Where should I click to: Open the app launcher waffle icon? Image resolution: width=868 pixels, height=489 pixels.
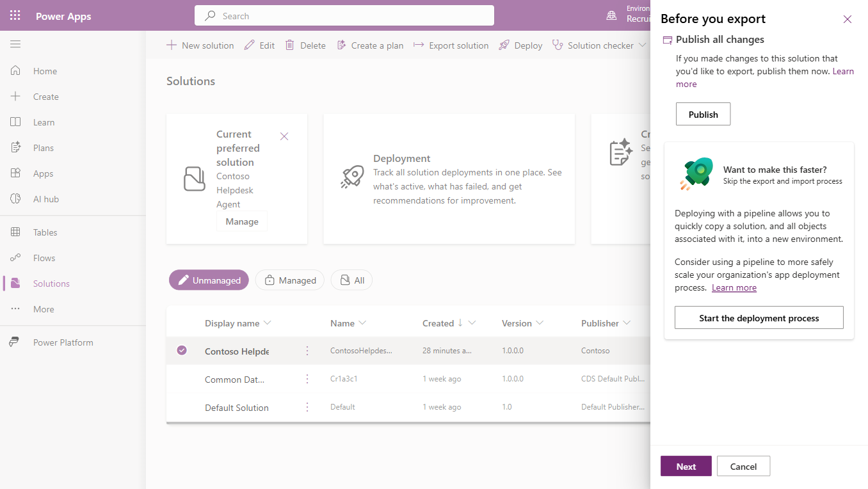[15, 15]
